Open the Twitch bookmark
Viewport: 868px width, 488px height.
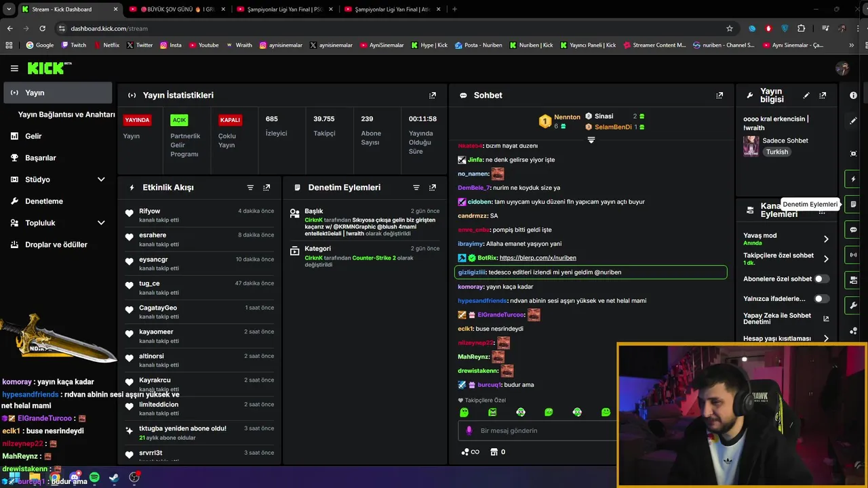point(74,45)
